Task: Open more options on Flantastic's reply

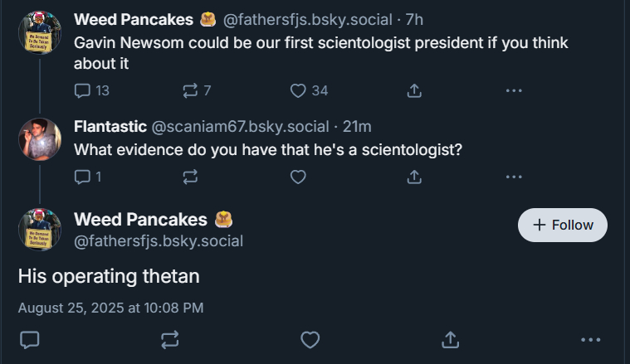Action: click(514, 176)
